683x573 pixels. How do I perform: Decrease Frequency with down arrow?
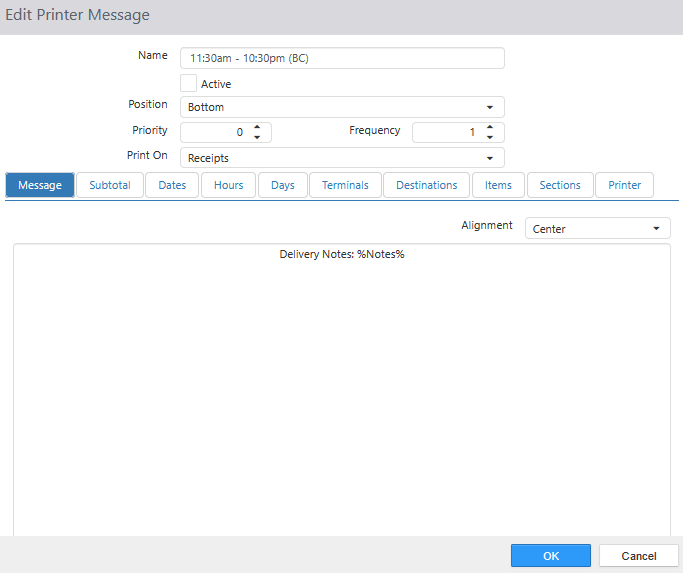(490, 137)
